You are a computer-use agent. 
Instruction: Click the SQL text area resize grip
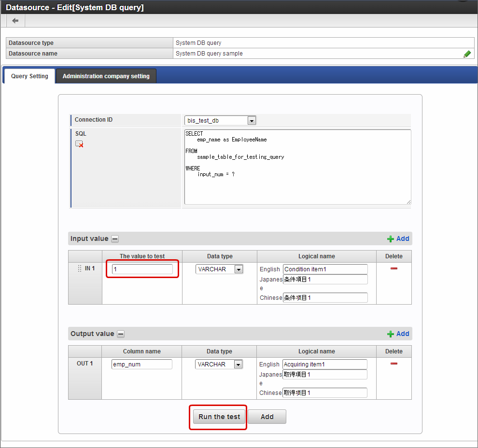408,202
